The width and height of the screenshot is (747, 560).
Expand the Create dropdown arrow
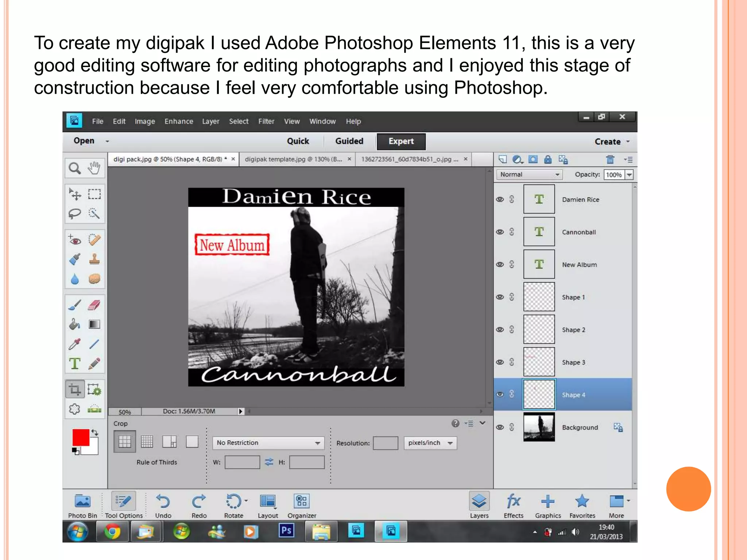pos(628,141)
